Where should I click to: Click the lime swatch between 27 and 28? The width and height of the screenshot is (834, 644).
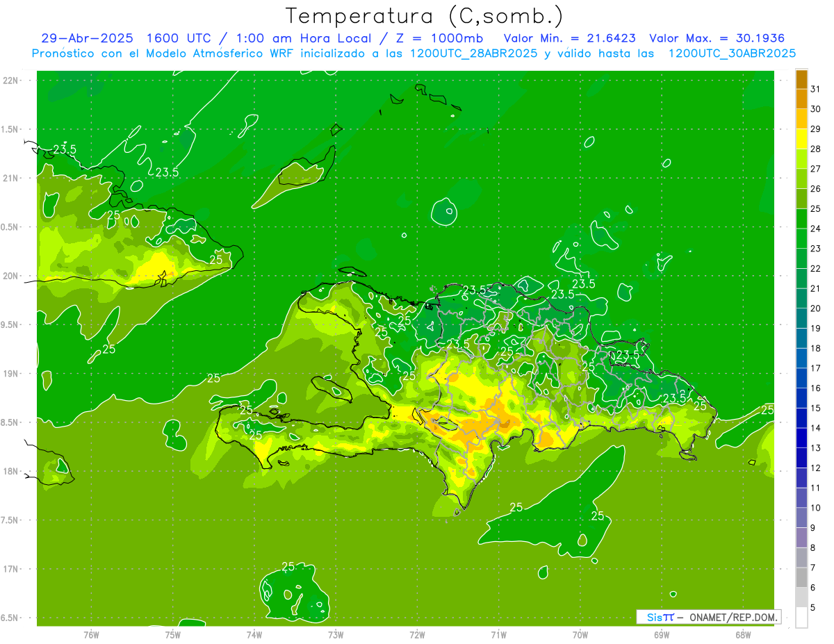click(801, 159)
